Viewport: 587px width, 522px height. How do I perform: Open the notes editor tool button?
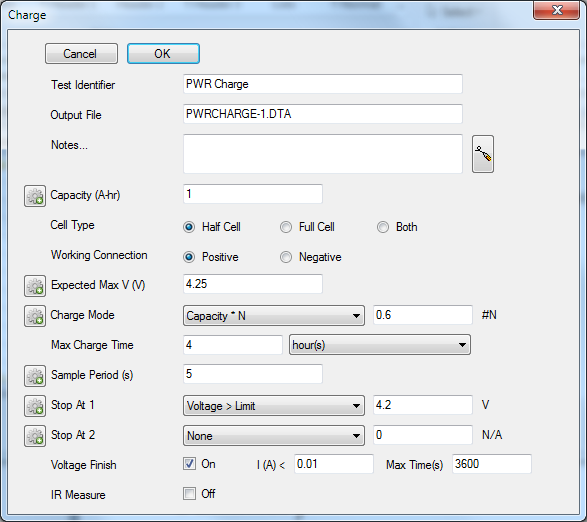(483, 154)
